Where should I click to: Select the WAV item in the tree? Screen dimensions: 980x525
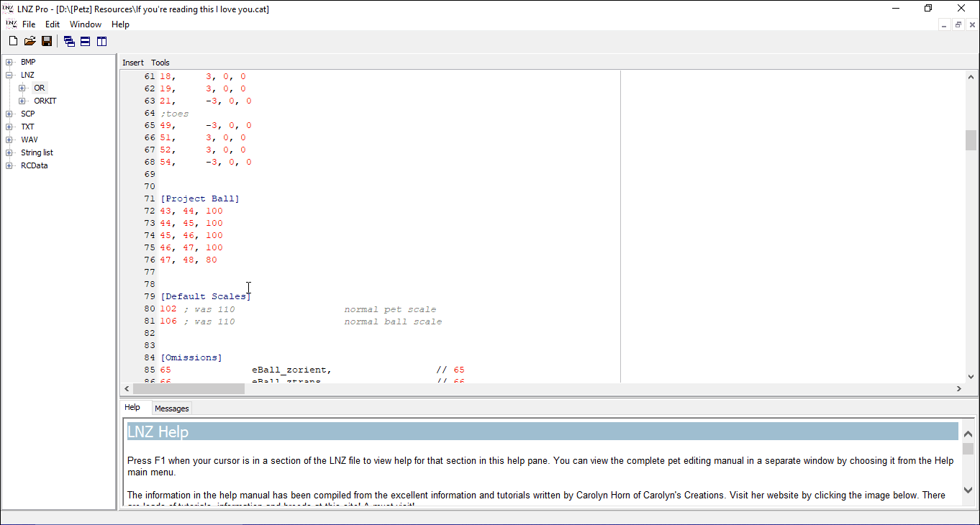click(30, 140)
